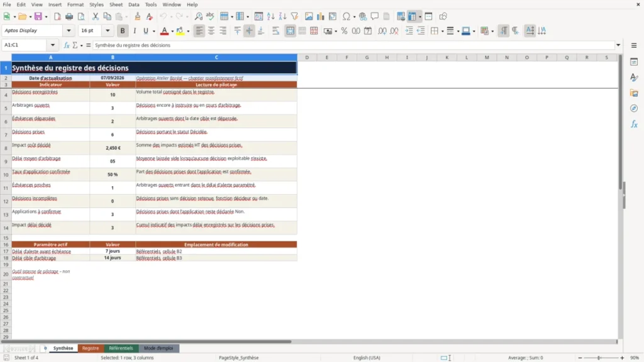Toggle bold formatting

coord(123,31)
